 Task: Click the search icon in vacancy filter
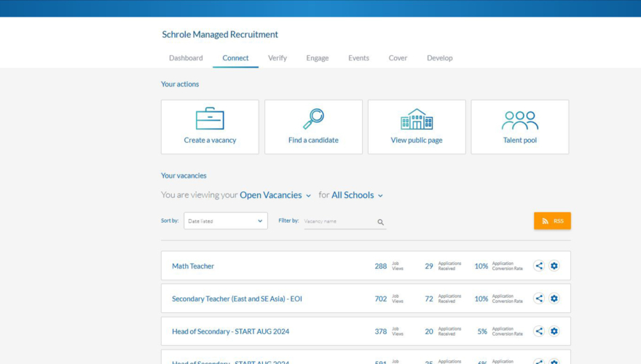click(x=380, y=222)
